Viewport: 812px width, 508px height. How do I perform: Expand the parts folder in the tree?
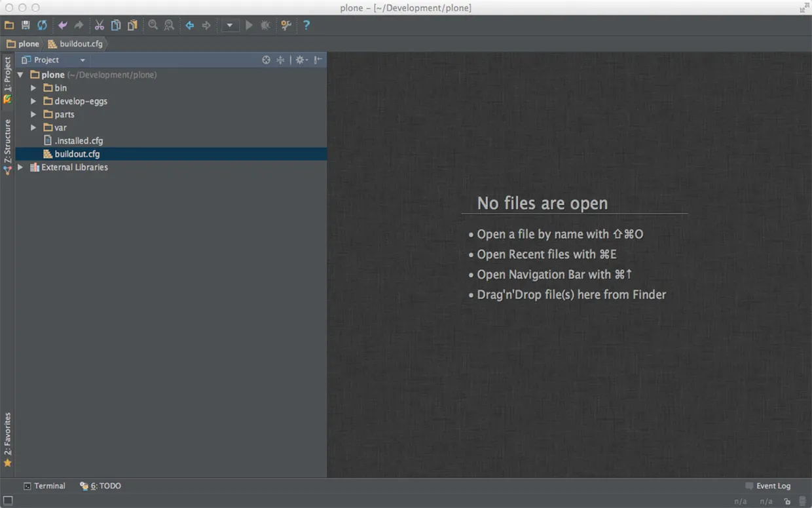click(x=33, y=114)
